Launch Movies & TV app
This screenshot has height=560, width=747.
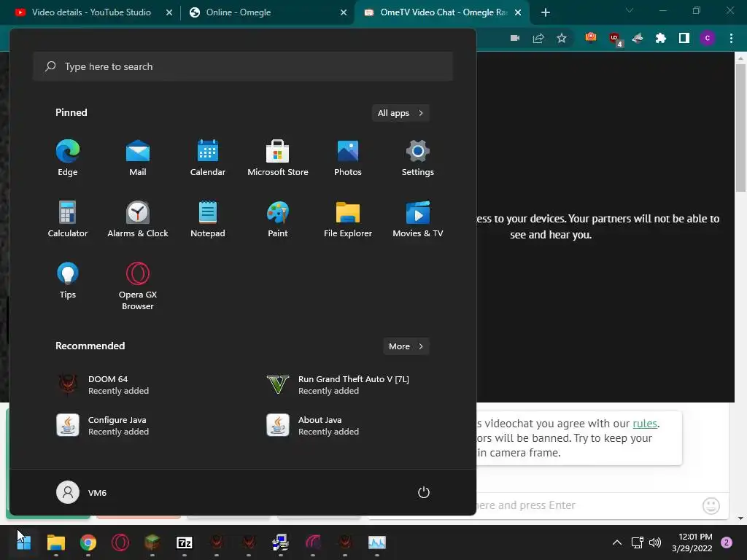418,219
